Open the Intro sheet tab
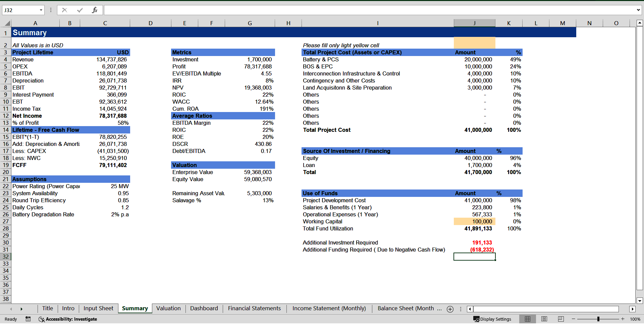Screen dimensions: 644x324 (x=68, y=309)
